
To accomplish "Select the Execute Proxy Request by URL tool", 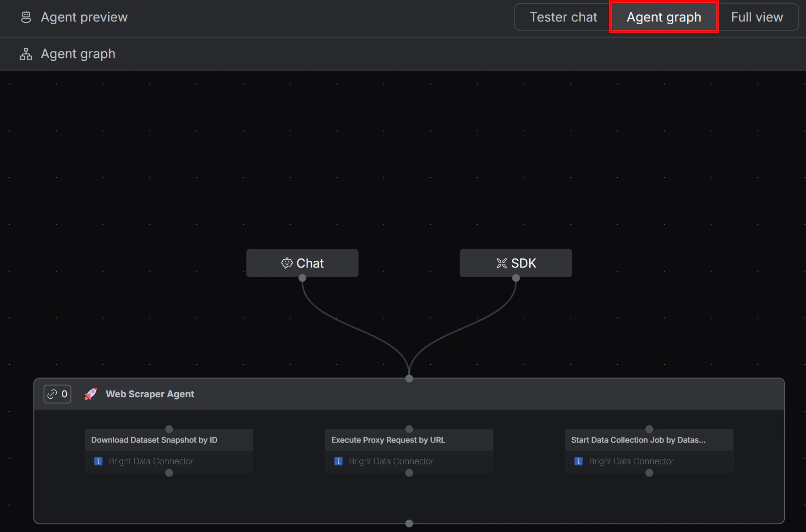I will [409, 440].
